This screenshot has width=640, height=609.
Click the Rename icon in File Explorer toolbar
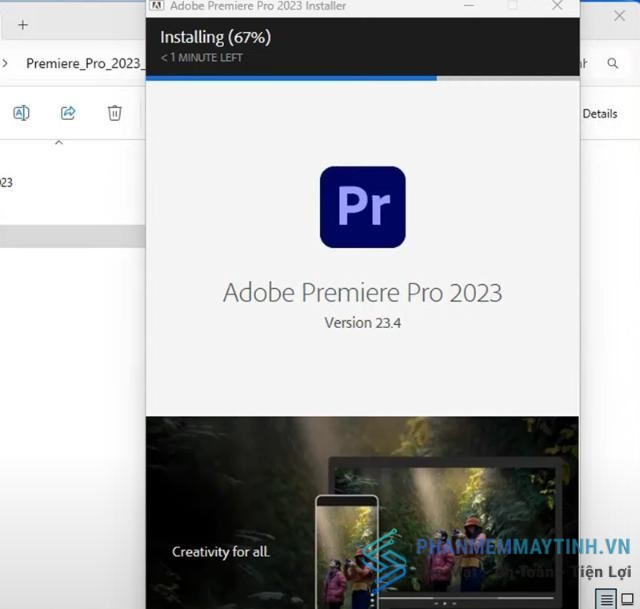click(x=21, y=113)
